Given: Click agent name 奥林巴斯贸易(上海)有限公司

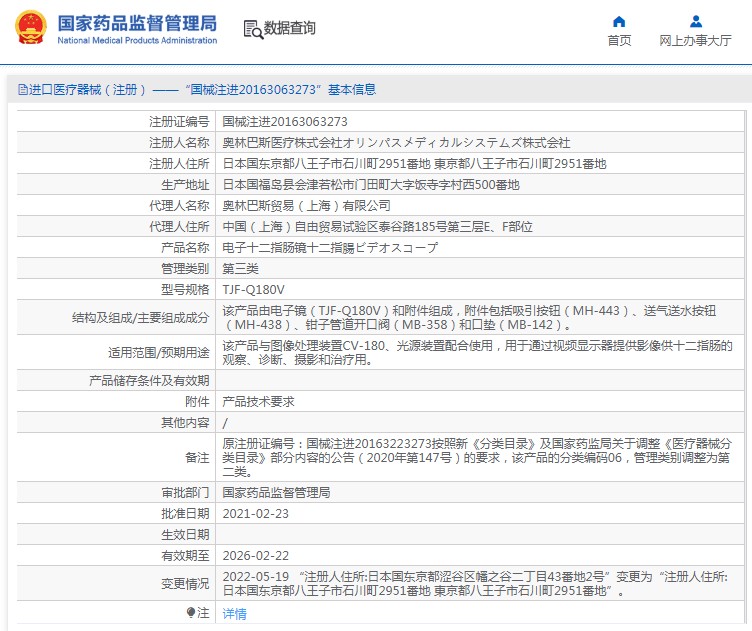Looking at the screenshot, I should 306,206.
